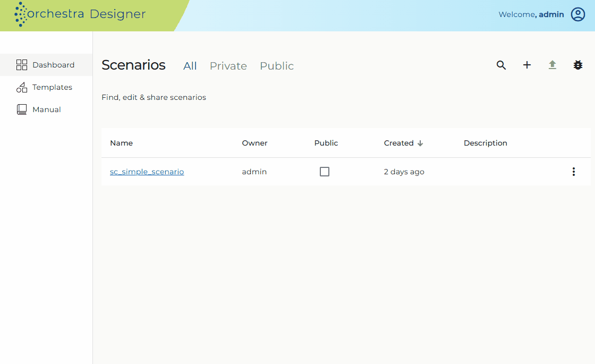Sort by the Name column header
Viewport: 595px width, 364px height.
point(122,143)
